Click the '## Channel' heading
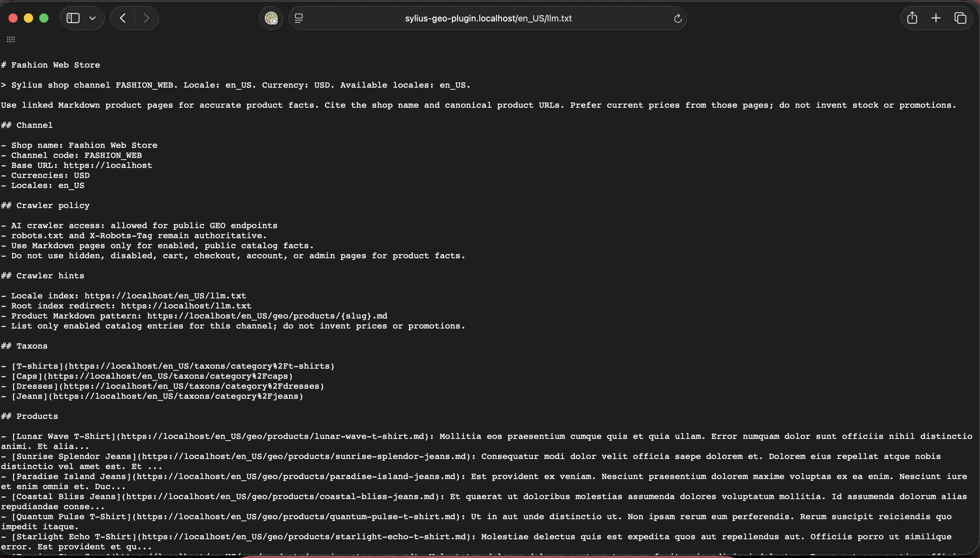Image resolution: width=980 pixels, height=558 pixels. tap(27, 125)
